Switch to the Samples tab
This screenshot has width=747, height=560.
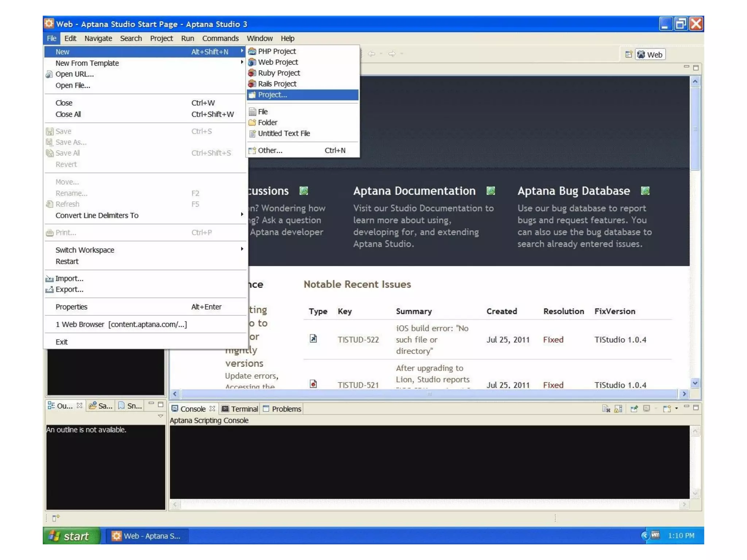point(101,406)
